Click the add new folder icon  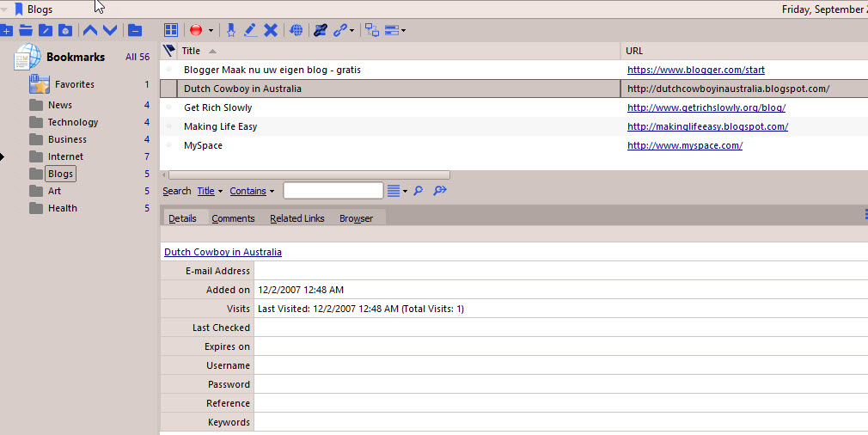(6, 30)
